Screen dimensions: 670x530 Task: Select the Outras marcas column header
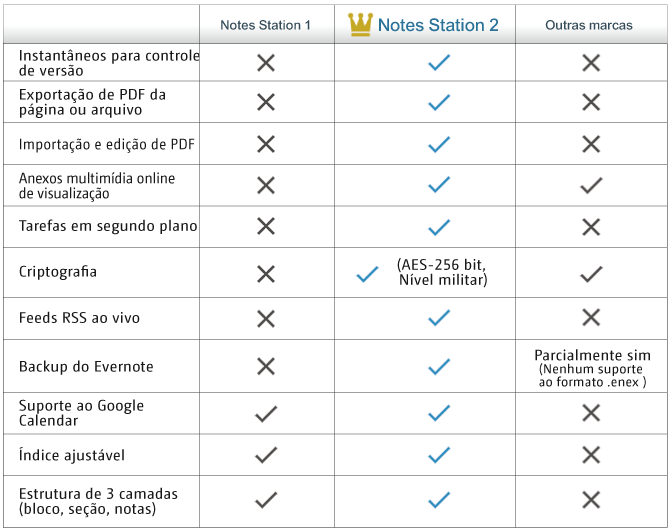pyautogui.click(x=589, y=25)
